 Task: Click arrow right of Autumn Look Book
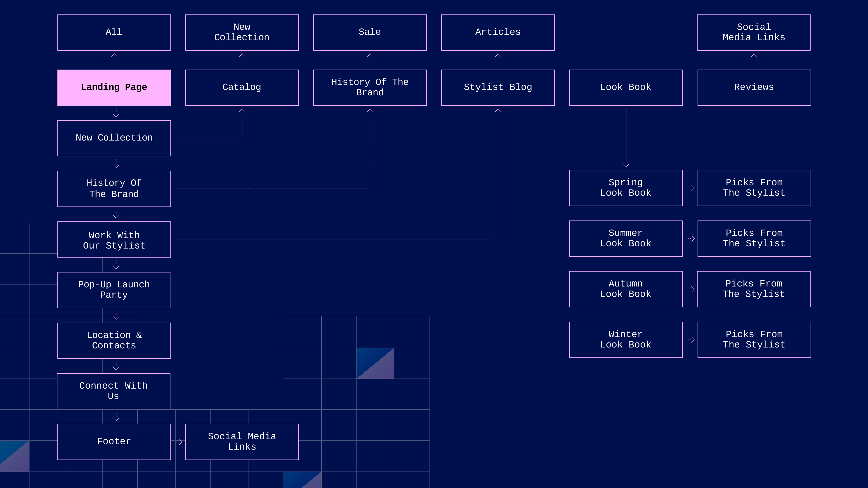coord(690,289)
